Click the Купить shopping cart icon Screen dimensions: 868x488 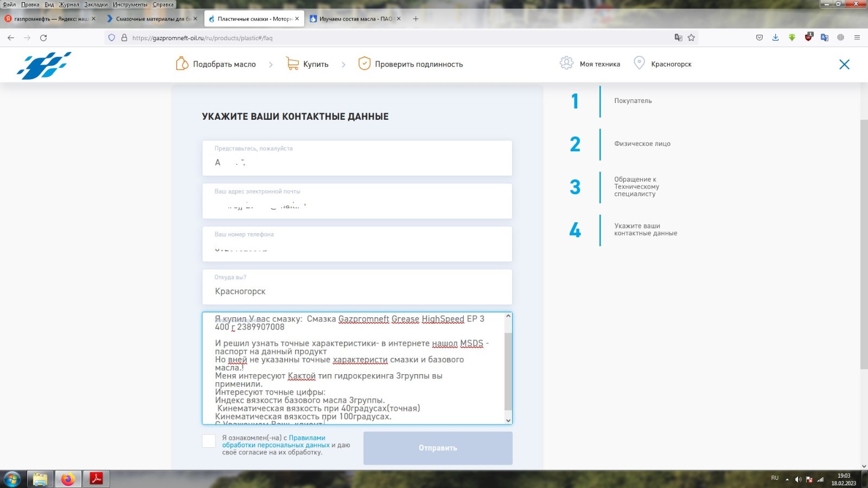[x=292, y=64]
